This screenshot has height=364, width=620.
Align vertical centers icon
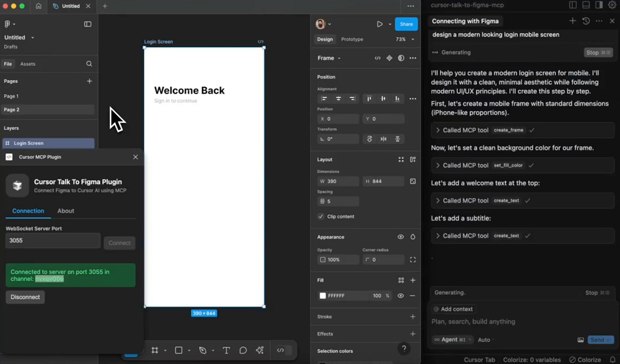(383, 99)
